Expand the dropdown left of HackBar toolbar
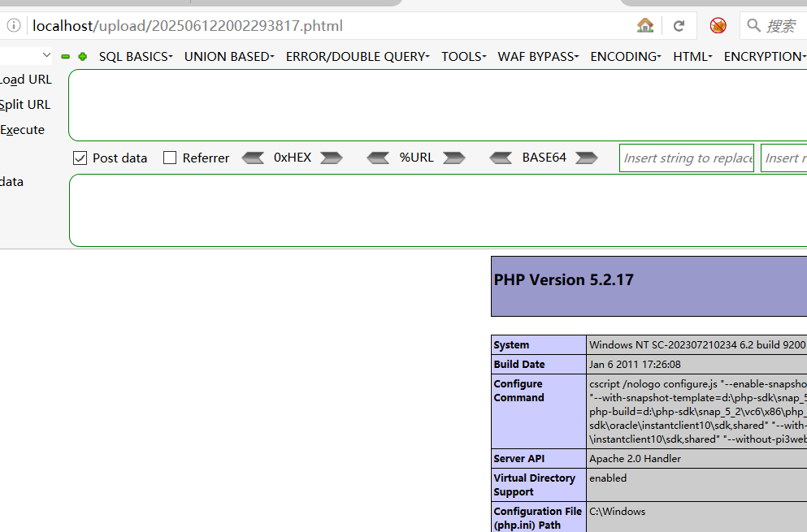807x532 pixels. 46,55
